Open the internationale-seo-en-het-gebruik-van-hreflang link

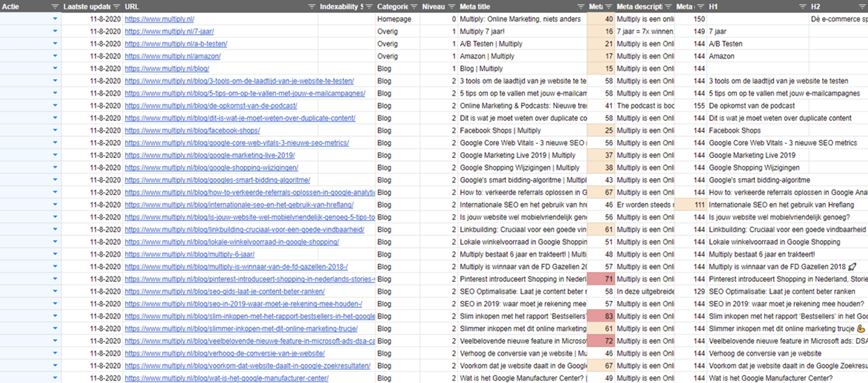coord(239,205)
